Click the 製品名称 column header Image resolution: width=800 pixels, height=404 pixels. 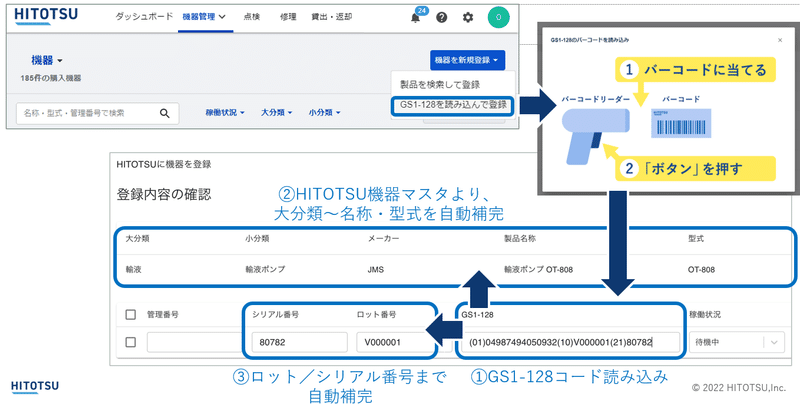(x=520, y=239)
